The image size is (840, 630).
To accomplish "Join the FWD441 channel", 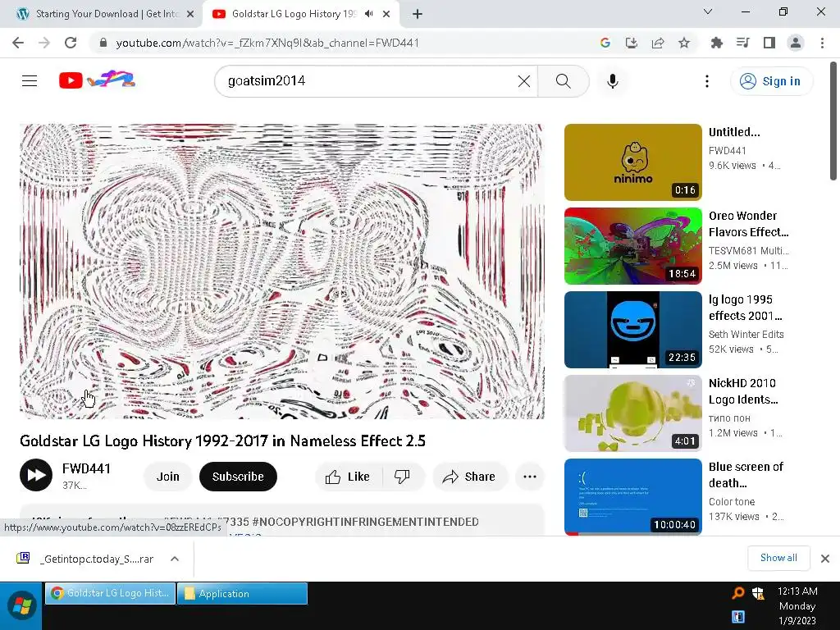I will 167,477.
